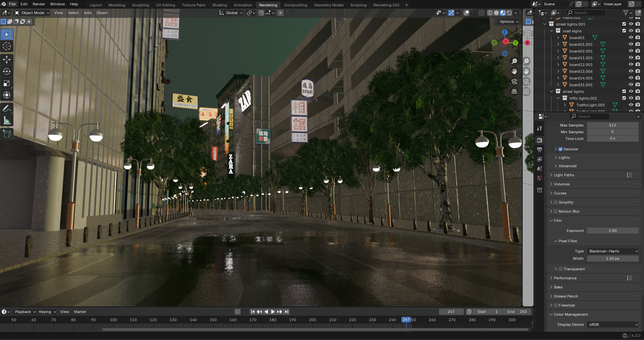Toggle proportional editing icon

point(280,13)
